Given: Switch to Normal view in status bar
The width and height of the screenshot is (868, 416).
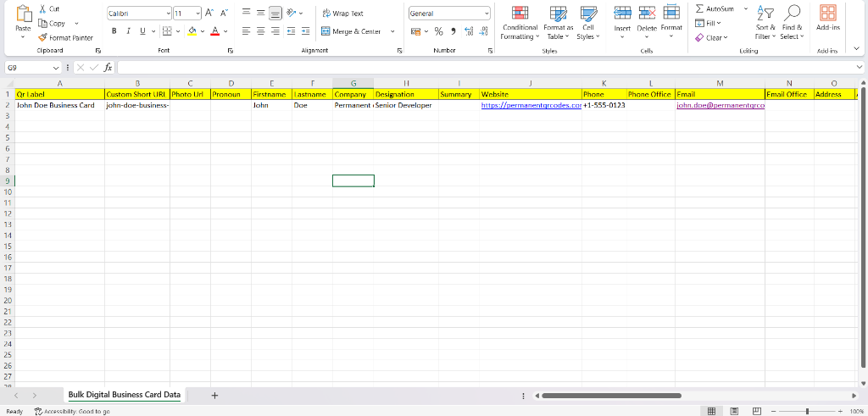Looking at the screenshot, I should point(711,411).
